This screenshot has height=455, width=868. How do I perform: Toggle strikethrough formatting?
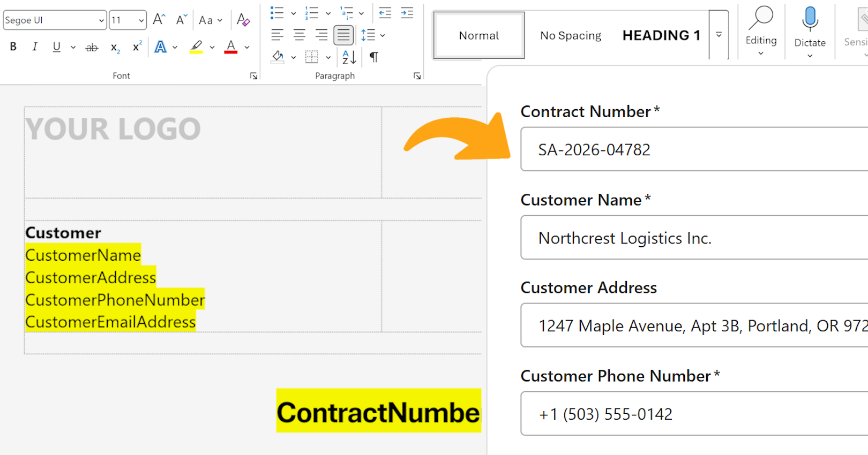[x=92, y=47]
